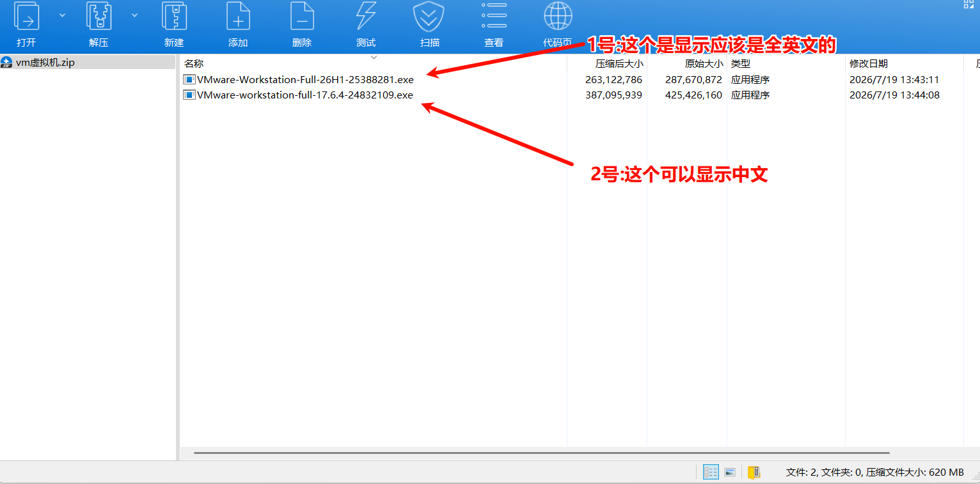
Task: Click the grid icon at the toolbar's right end
Action: pos(969,4)
